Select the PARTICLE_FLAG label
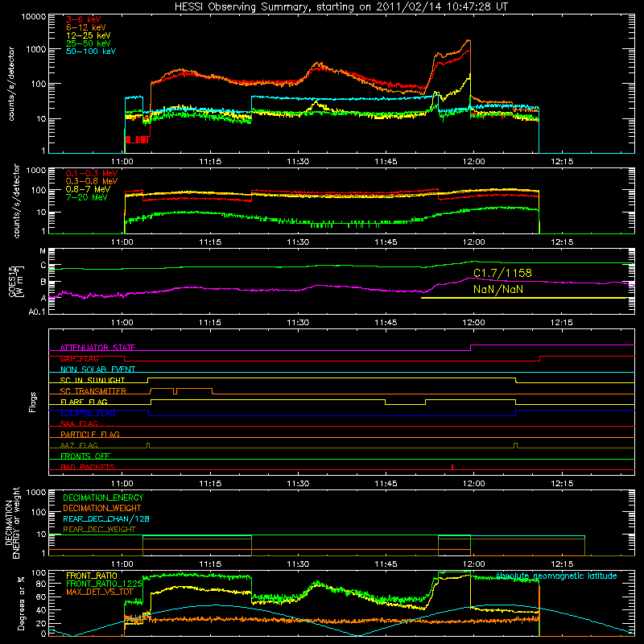This screenshot has width=644, height=644. click(x=90, y=434)
